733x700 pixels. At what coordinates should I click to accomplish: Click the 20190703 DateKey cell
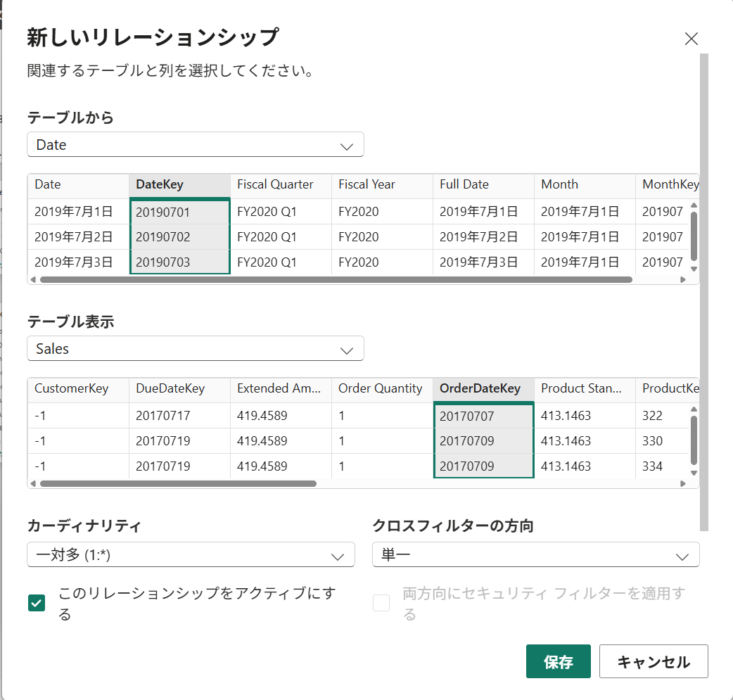pyautogui.click(x=179, y=262)
